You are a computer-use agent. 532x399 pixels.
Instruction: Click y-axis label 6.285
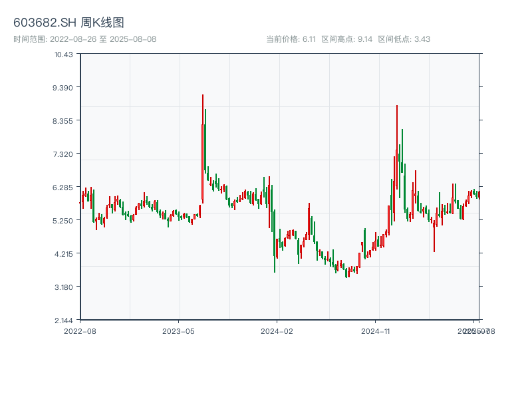tap(63, 188)
